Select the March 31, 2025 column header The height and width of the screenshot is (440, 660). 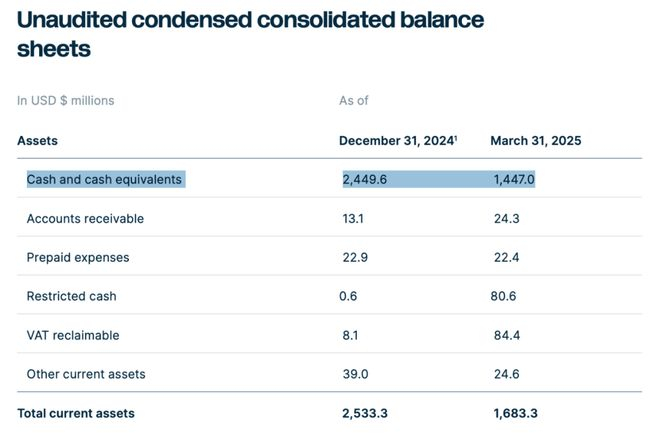coord(535,141)
